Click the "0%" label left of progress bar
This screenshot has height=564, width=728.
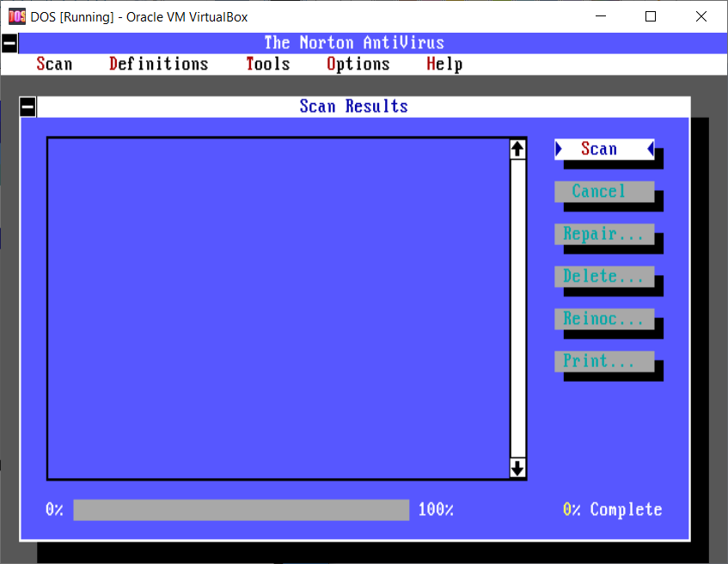pyautogui.click(x=54, y=510)
